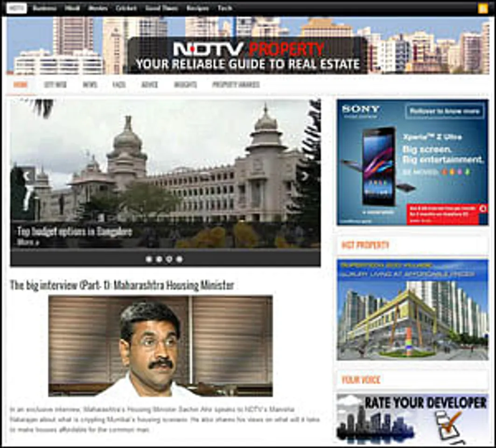Click the Sony Xperia Z Ultra phone image
This screenshot has width=496, height=448.
tap(379, 167)
